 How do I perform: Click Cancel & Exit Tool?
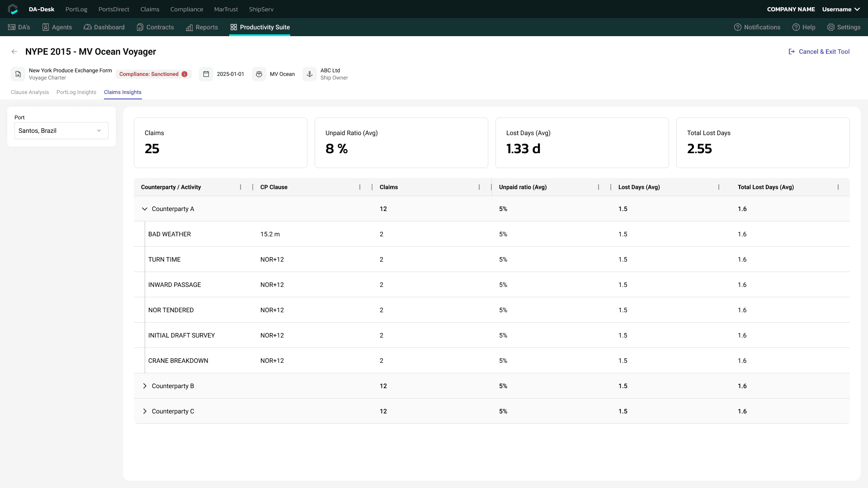(x=819, y=52)
